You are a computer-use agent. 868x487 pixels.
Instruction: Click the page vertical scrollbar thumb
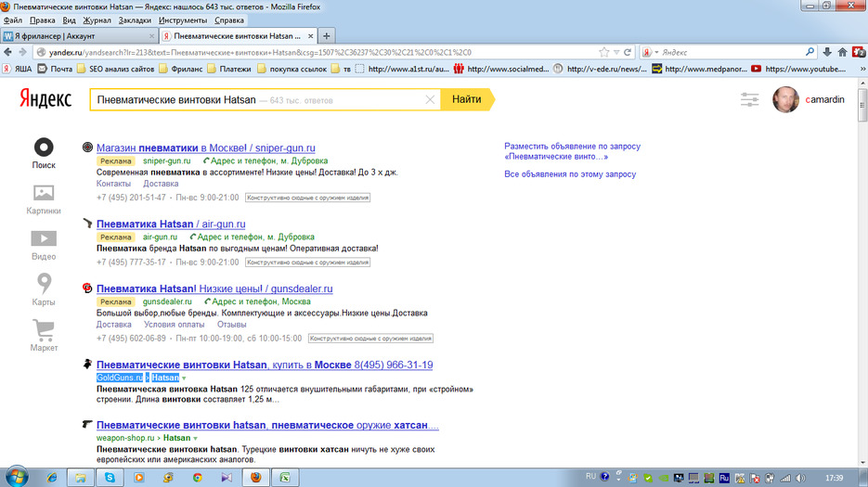[862, 104]
